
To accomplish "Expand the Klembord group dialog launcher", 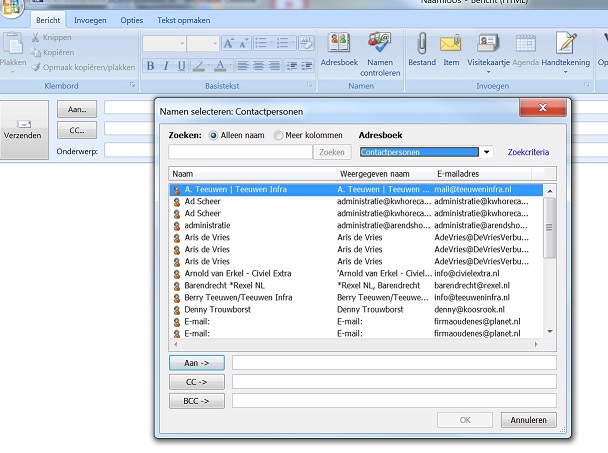I will coord(132,85).
